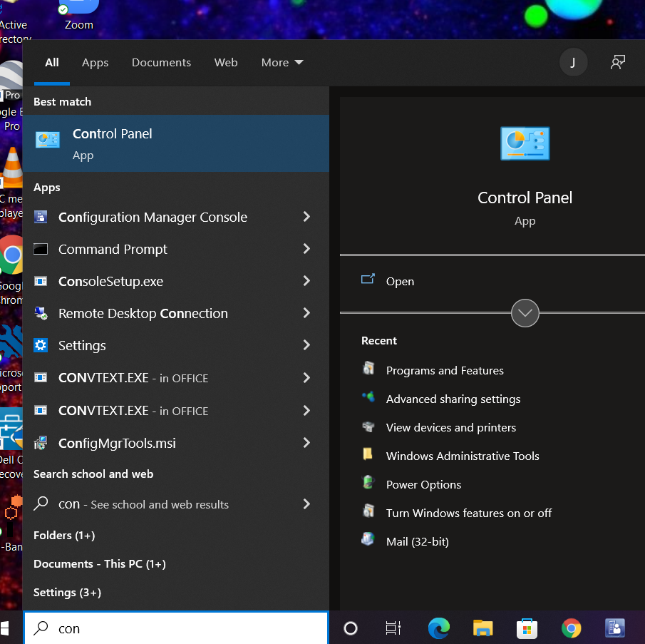The image size is (645, 644).
Task: Open recent Programs and Features
Action: click(x=445, y=370)
